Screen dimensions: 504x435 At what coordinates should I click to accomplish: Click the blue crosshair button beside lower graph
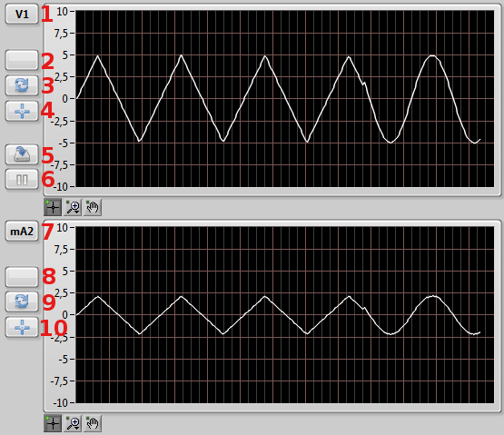click(22, 327)
